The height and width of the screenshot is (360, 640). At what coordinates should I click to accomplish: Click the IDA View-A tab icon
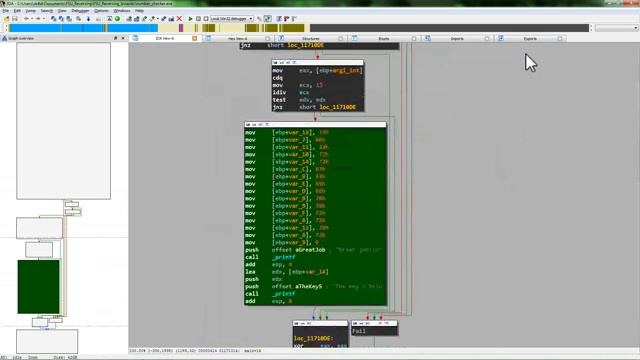click(135, 38)
